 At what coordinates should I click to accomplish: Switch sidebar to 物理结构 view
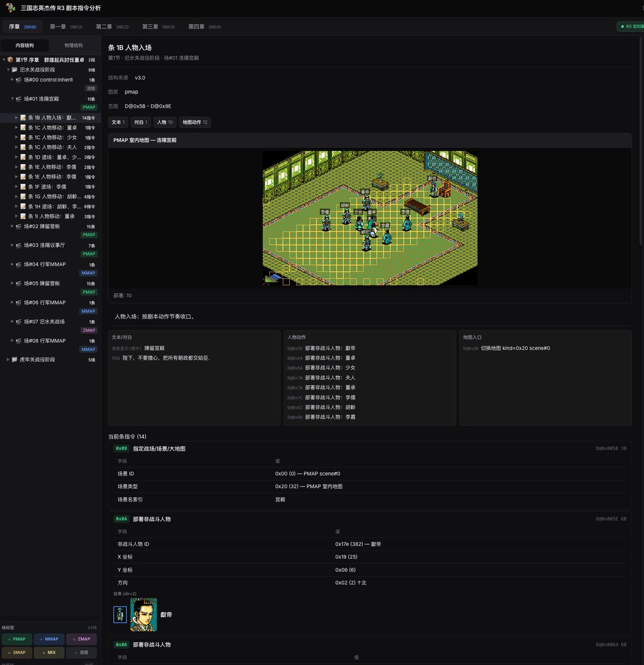[73, 45]
